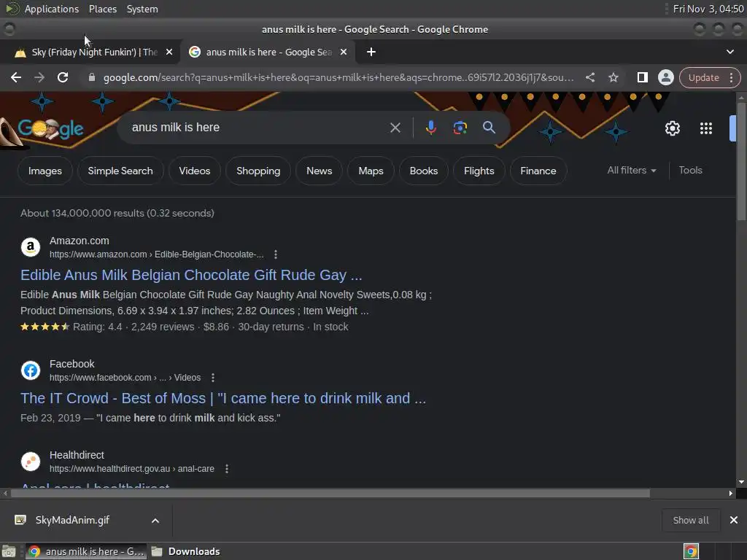
Task: Click the Chrome icon in system tray
Action: click(x=691, y=551)
